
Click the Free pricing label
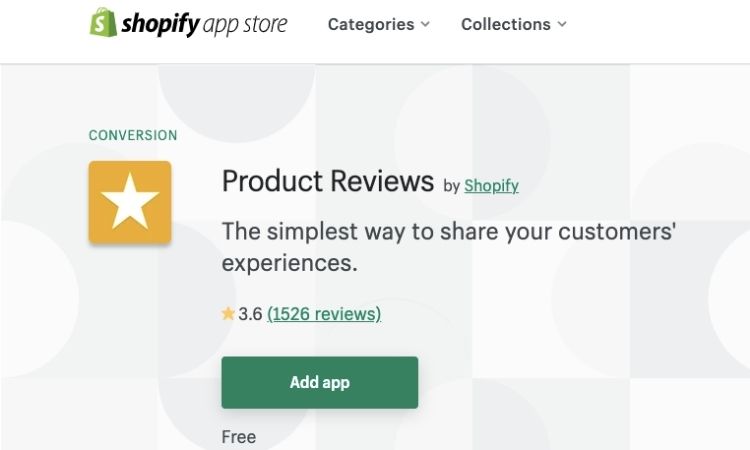click(x=239, y=437)
